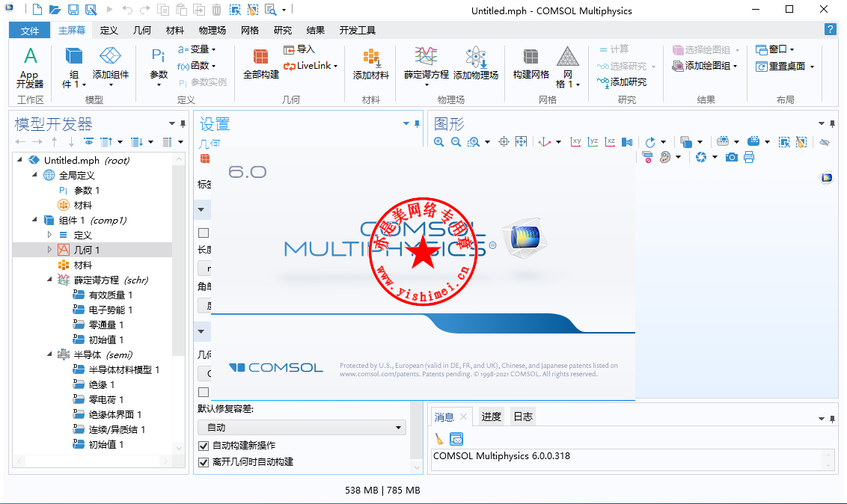Open the 窗口 dropdown in the layout group
Screen dimensions: 847x504
click(x=775, y=49)
